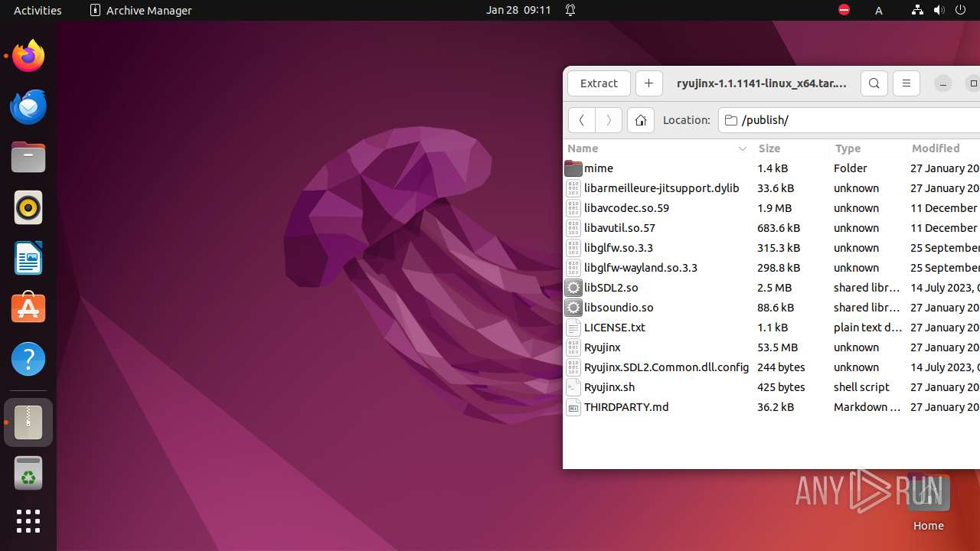Select Ryujinx.sh script icon

point(573,387)
